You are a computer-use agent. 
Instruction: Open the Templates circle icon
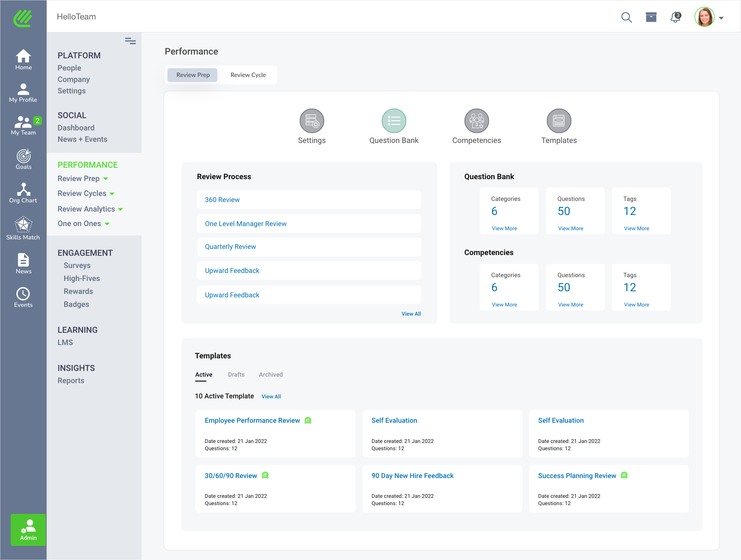pyautogui.click(x=559, y=121)
